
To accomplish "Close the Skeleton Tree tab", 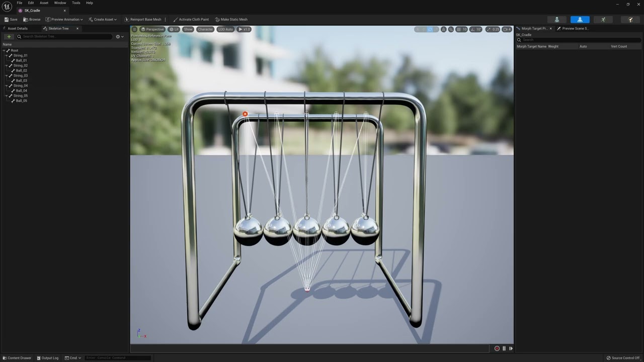I will pos(77,29).
